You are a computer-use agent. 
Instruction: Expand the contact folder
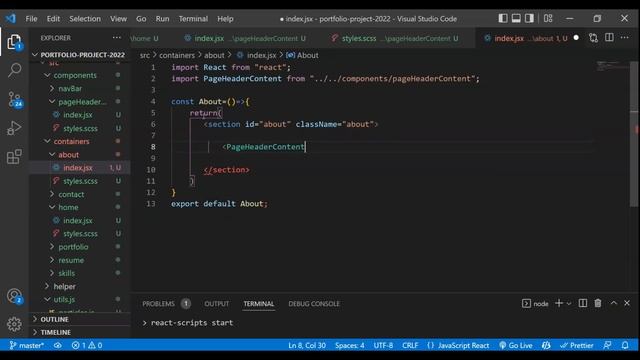point(71,194)
